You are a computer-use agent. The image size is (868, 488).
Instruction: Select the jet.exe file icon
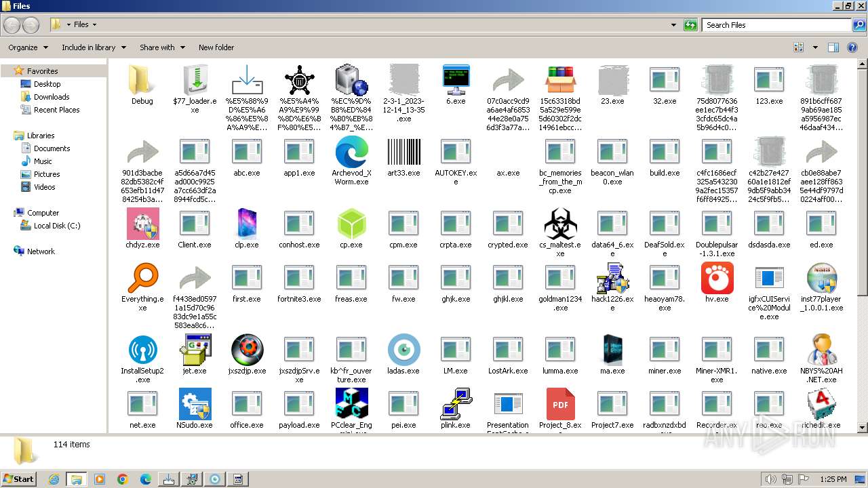pos(195,350)
